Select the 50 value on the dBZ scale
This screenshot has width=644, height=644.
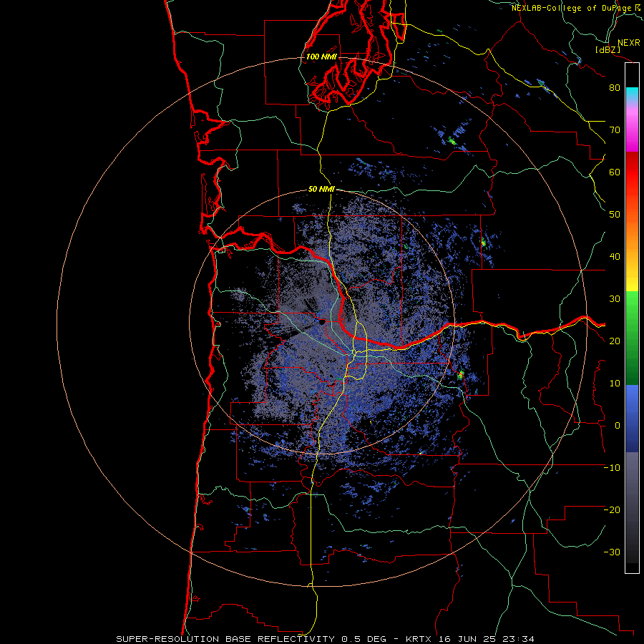coord(615,215)
